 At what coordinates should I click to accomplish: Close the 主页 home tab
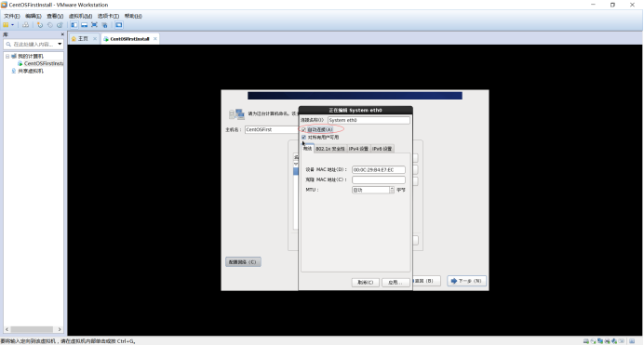click(x=95, y=38)
